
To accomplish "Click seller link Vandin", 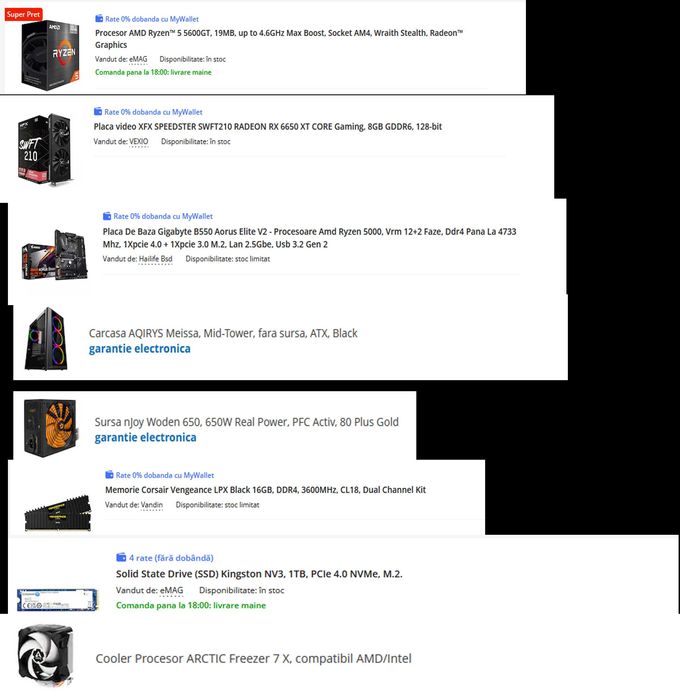I will pos(152,505).
